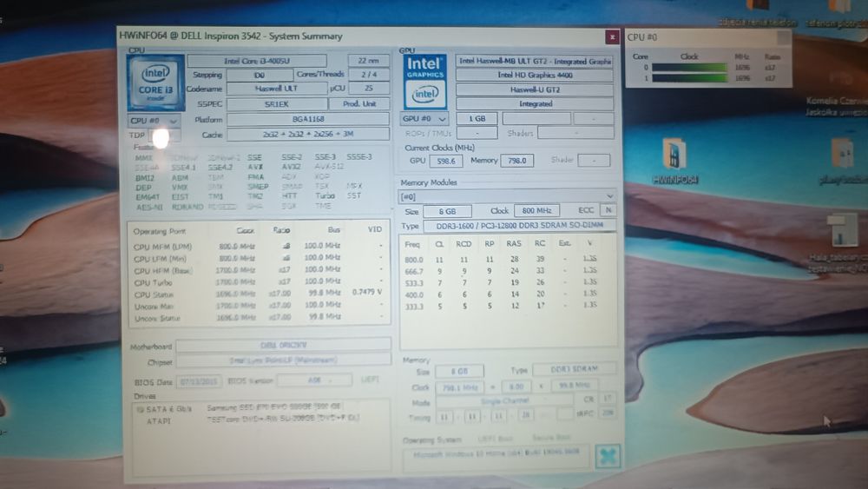Click the memory module Clock 800 MHz field
Image resolution: width=868 pixels, height=489 pixels.
(536, 210)
